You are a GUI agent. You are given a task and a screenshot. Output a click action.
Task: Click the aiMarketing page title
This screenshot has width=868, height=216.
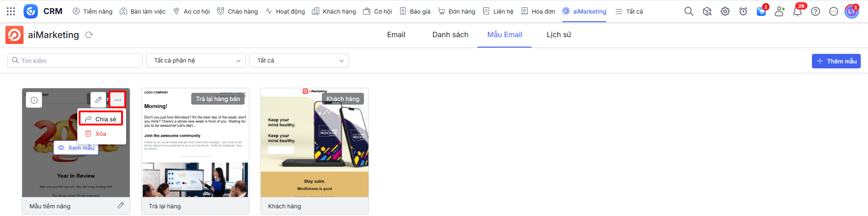(53, 35)
